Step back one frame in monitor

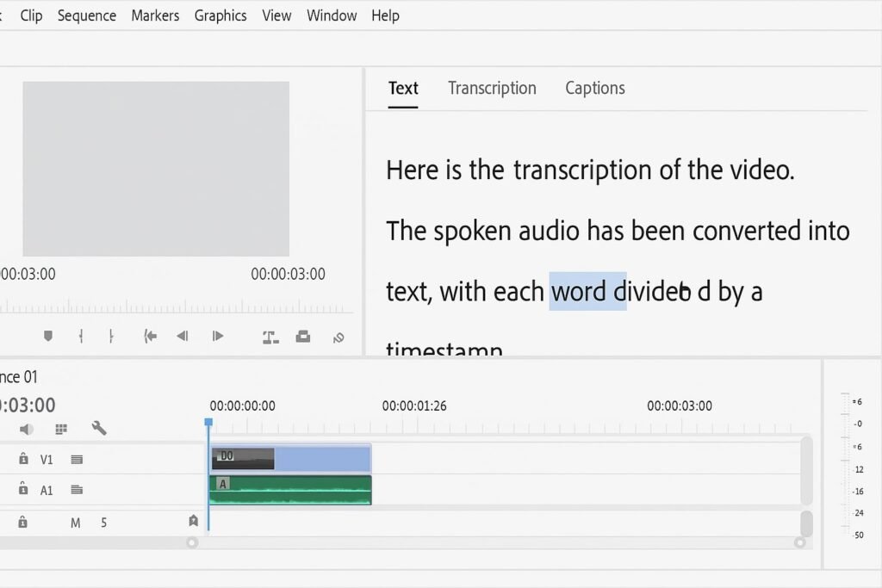[x=183, y=337]
